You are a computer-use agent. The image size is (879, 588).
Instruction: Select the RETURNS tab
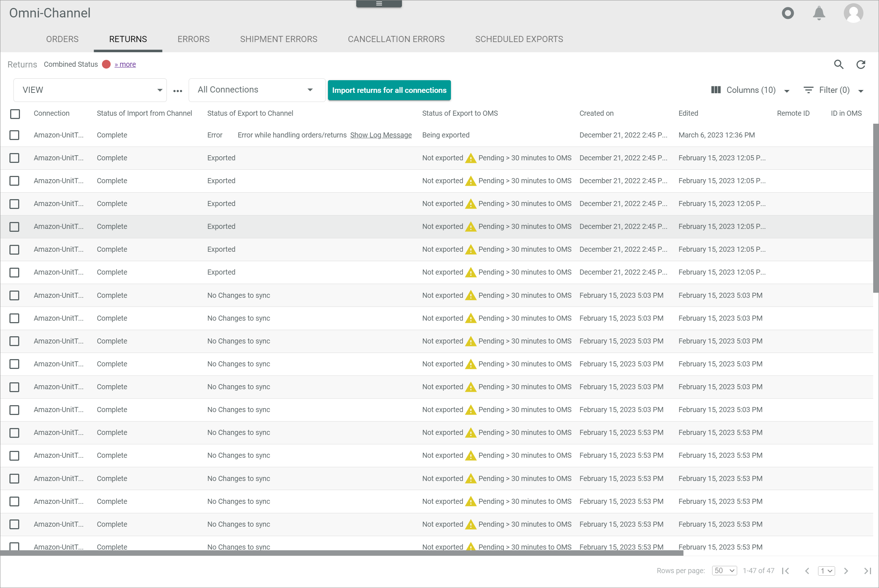(128, 39)
